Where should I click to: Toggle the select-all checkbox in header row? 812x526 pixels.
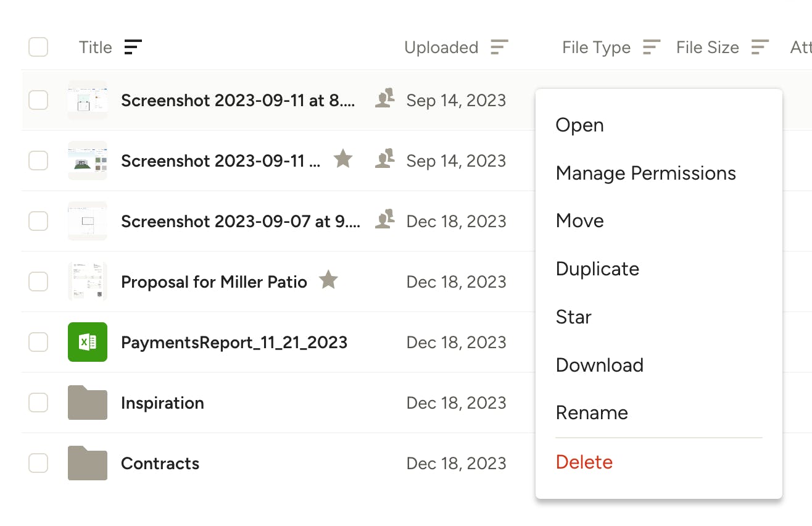pos(38,47)
